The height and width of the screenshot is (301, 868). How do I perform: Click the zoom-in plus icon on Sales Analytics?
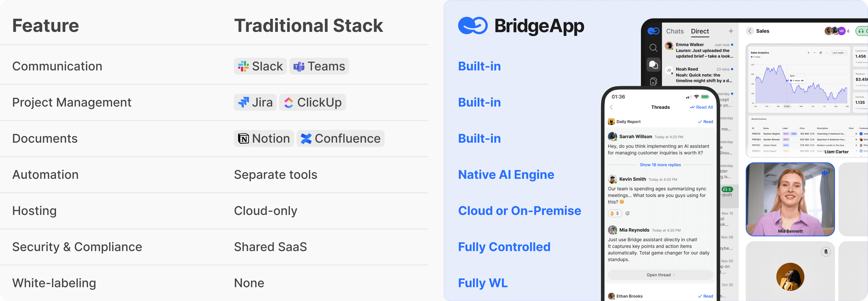(x=808, y=53)
